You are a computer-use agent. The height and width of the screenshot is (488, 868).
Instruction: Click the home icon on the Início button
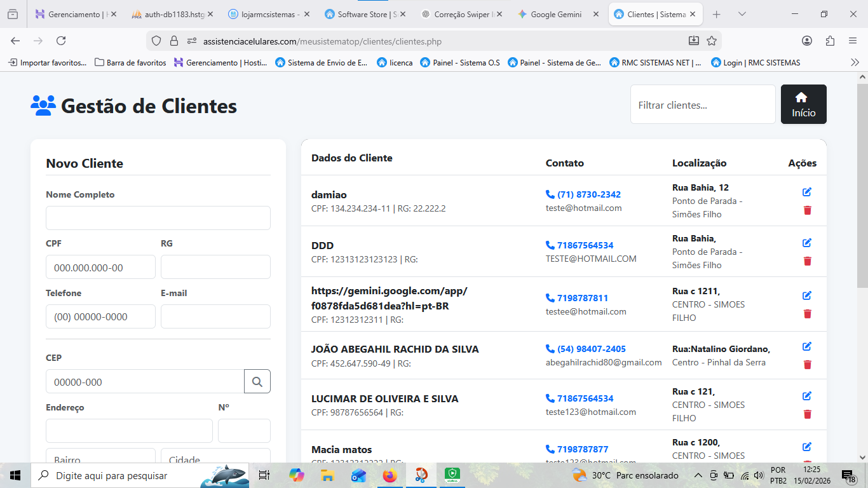coord(803,97)
